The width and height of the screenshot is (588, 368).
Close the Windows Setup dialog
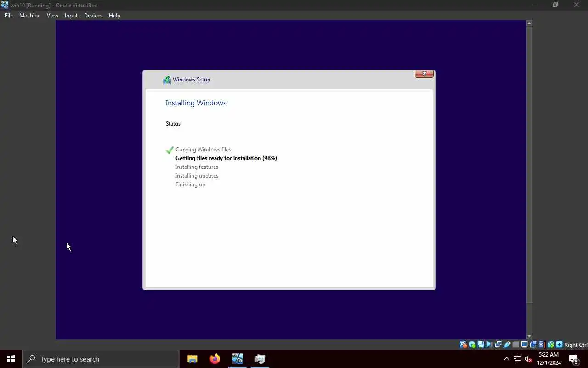tap(424, 74)
